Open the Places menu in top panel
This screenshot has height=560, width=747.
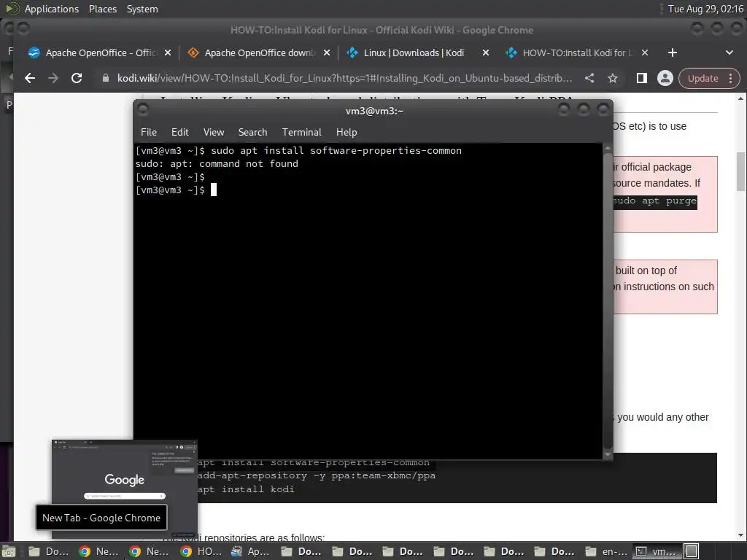click(x=102, y=9)
